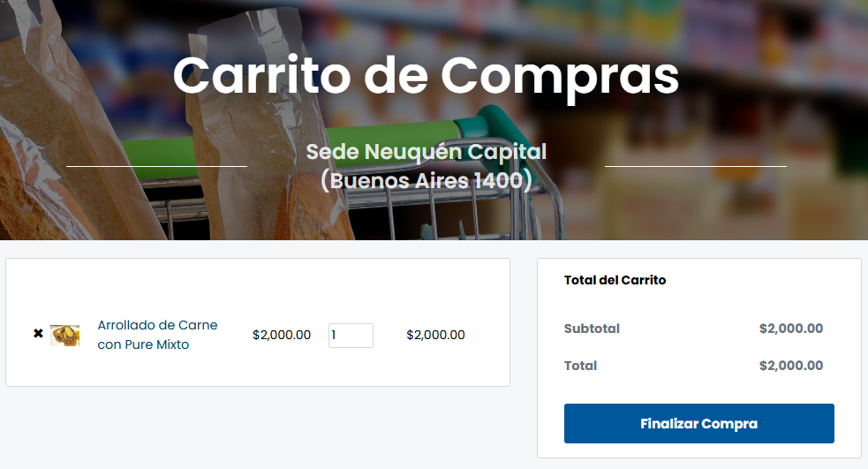Open the Arrollado de Carne con Pure Mixto link
The height and width of the screenshot is (469, 868).
157,335
